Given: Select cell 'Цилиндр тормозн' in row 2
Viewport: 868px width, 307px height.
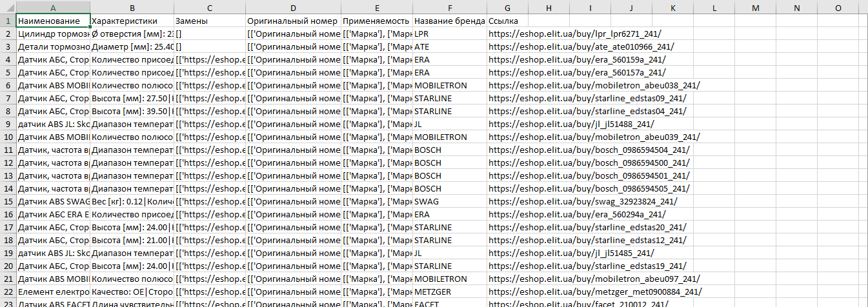Looking at the screenshot, I should pyautogui.click(x=53, y=34).
